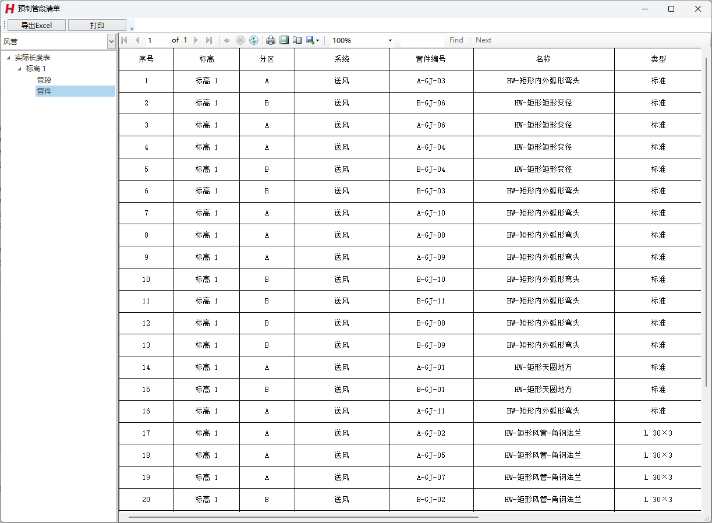Viewport: 712px width, 523px height.
Task: Click the green refresh report icon
Action: (254, 40)
